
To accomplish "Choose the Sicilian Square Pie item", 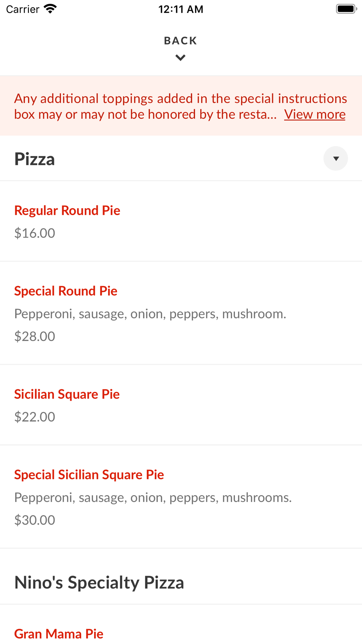I will coord(67,394).
